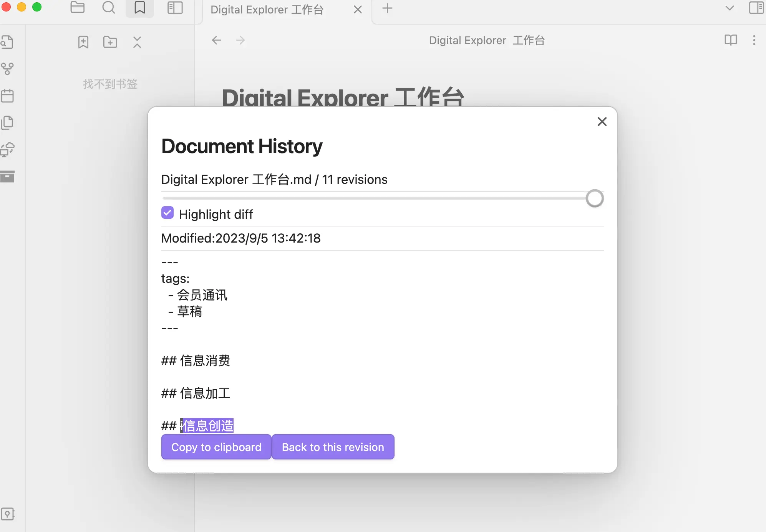Toggle the left sidebar icon
Screen dimensions: 766x532
tap(175, 8)
